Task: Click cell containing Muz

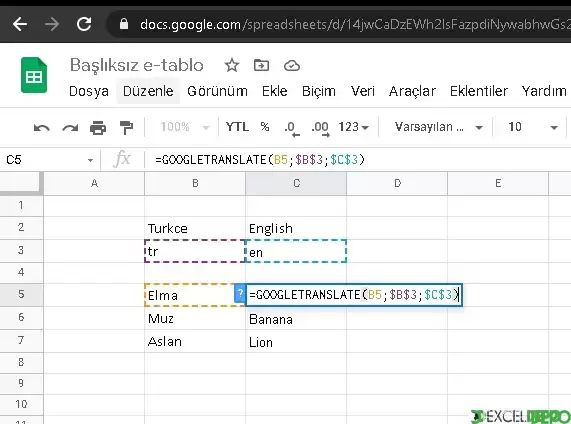Action: click(195, 319)
